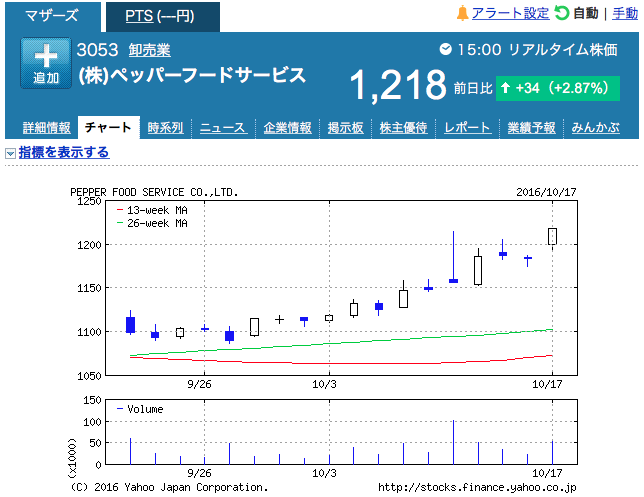Click the 10/17 candlestick on price chart

click(x=552, y=236)
